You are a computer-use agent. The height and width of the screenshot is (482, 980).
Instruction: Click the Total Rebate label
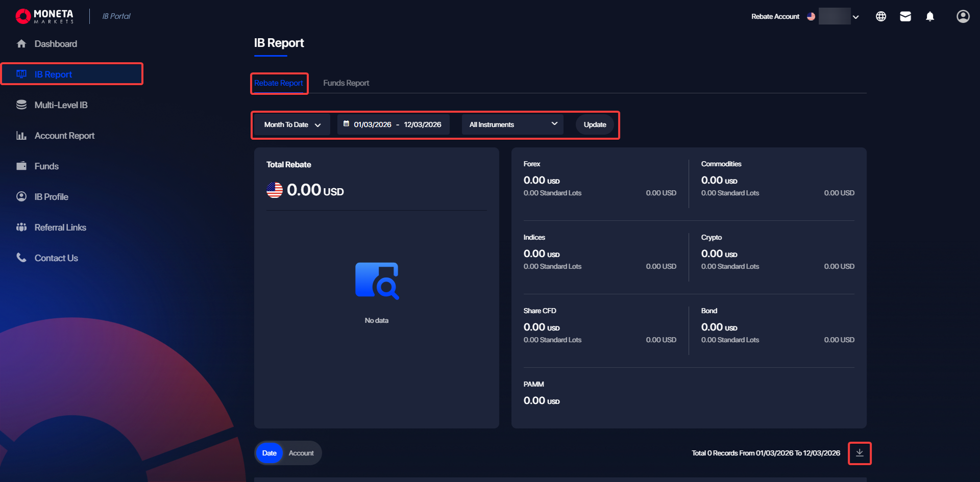coord(289,164)
